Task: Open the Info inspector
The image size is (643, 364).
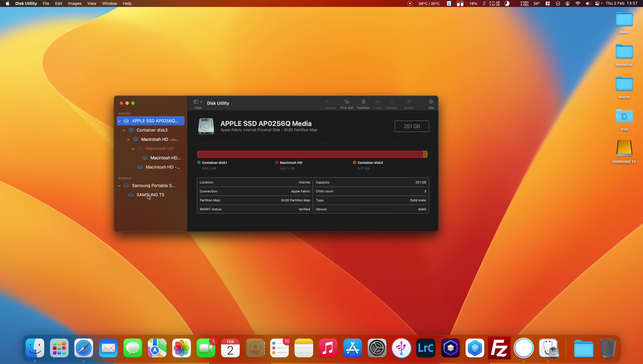Action: [431, 104]
